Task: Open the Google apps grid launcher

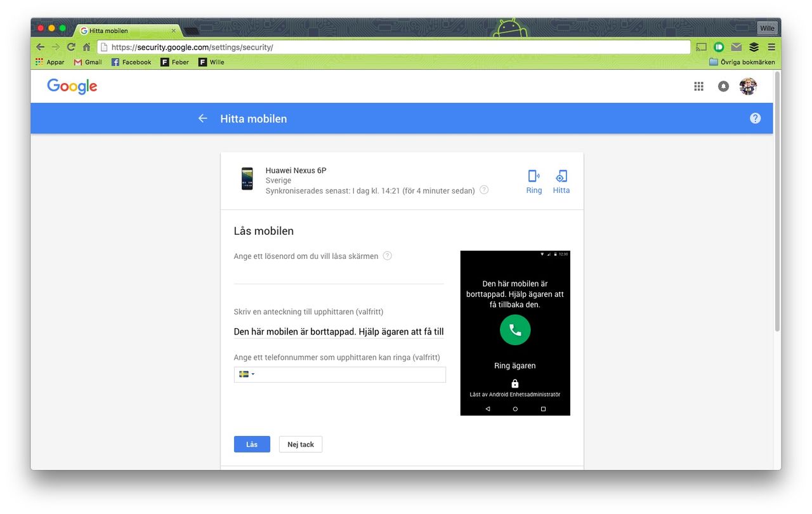Action: [698, 86]
